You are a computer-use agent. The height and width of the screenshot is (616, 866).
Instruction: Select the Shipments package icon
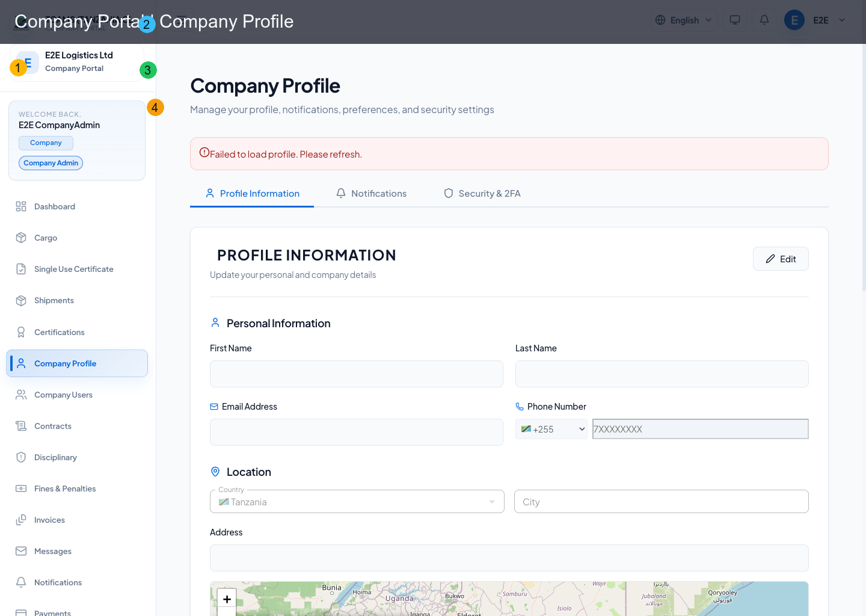(21, 300)
